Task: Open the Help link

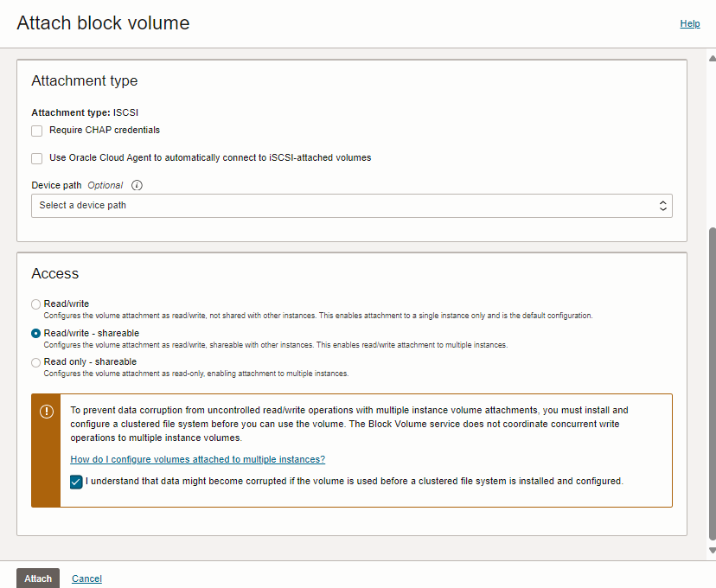Action: tap(689, 23)
